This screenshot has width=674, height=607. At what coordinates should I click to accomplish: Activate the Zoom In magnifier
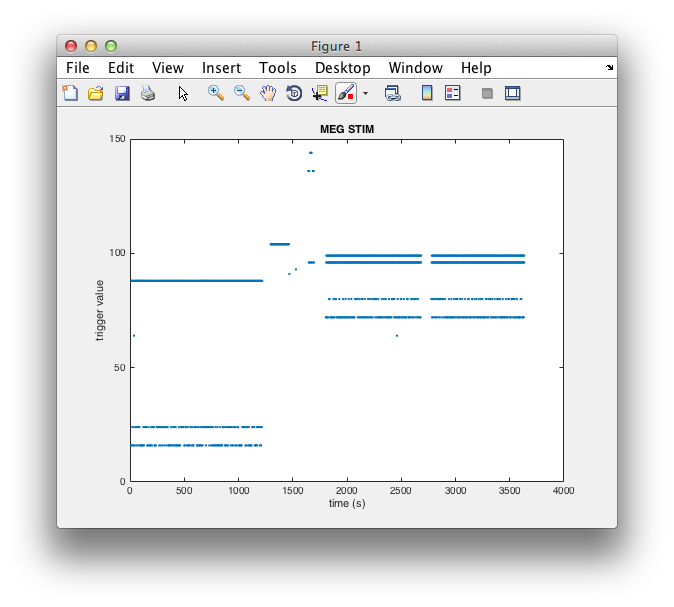tap(216, 93)
